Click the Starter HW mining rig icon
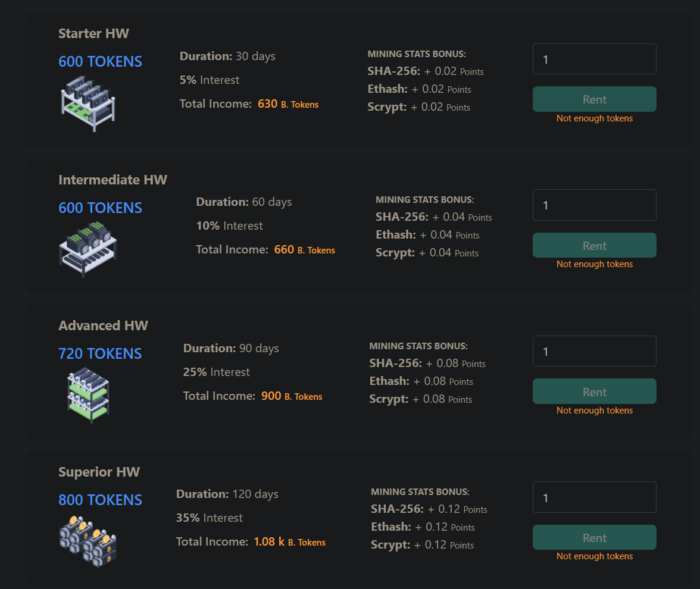The image size is (700, 589). click(x=87, y=102)
